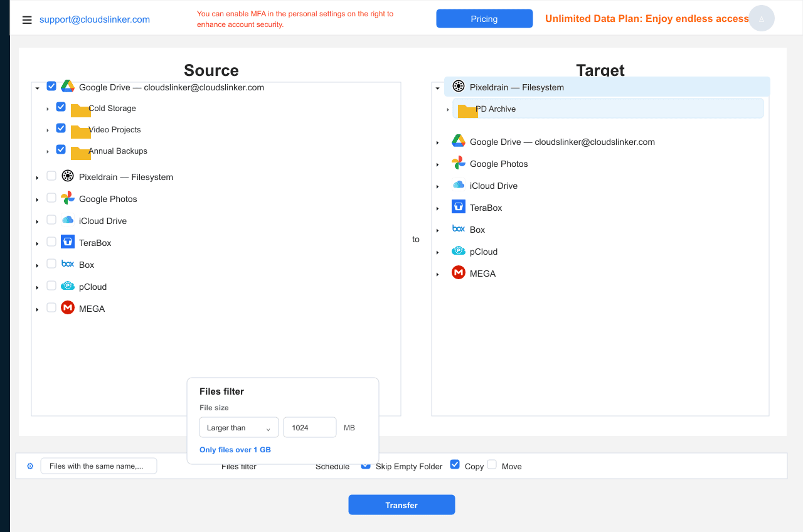Check the TeraBox source checkbox
Screen dimensions: 803x532
(x=51, y=242)
